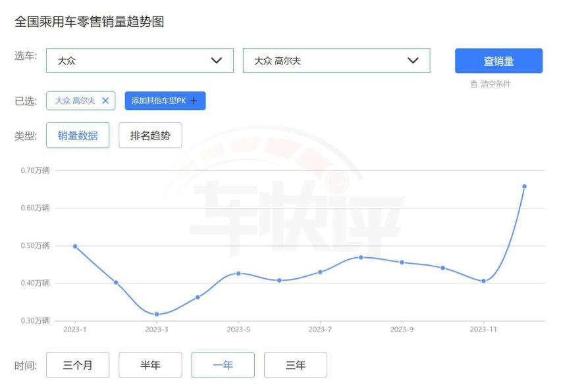This screenshot has width=561, height=392.
Task: Click the 2023-3 lowest data point
Action: (157, 314)
